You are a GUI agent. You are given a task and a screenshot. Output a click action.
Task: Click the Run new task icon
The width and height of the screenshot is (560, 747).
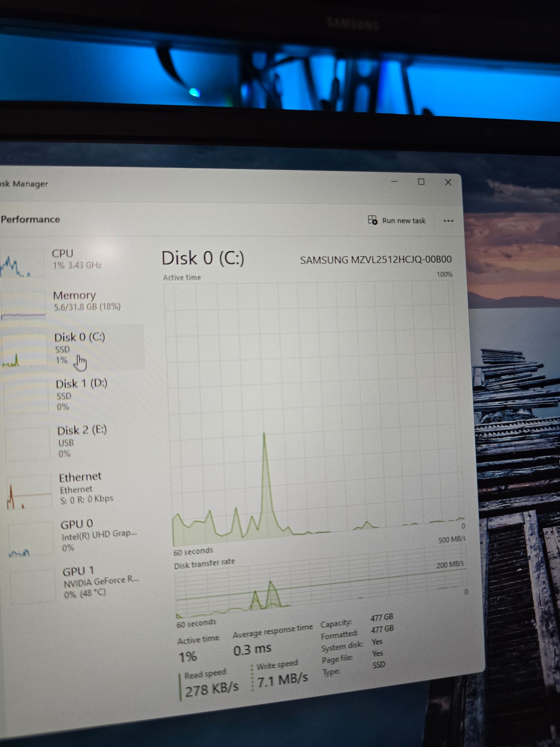[372, 220]
